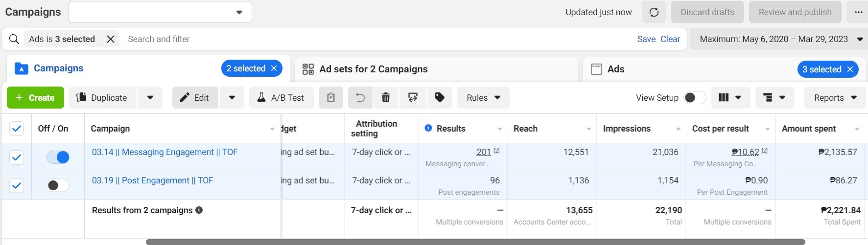
Task: Open the date range dropdown
Action: click(780, 39)
